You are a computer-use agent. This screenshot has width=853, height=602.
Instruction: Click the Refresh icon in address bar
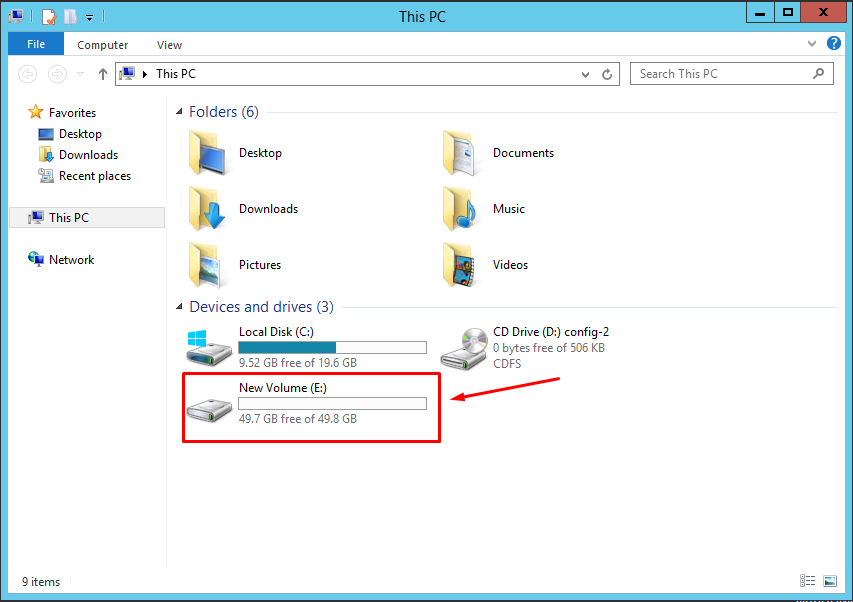(607, 74)
